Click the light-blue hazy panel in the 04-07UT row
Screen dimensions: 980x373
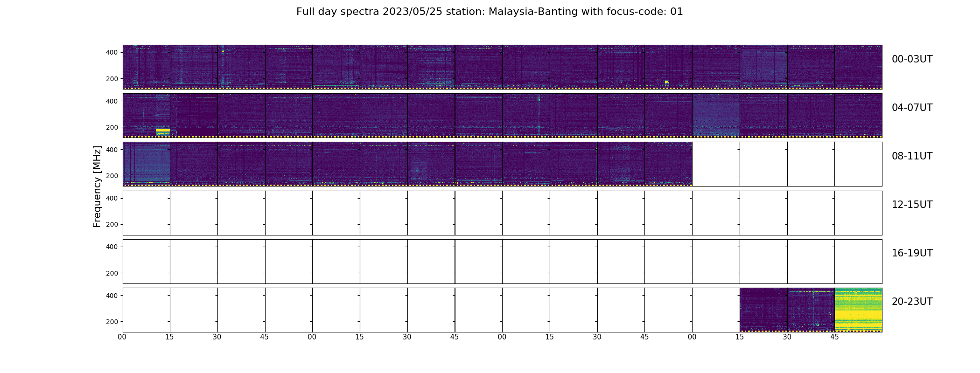pos(716,115)
